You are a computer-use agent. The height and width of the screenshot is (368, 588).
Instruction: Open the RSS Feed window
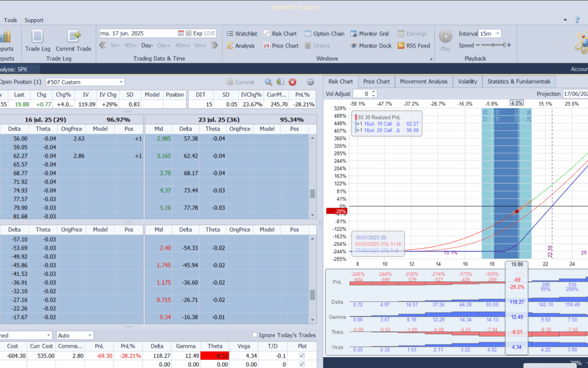pyautogui.click(x=414, y=46)
